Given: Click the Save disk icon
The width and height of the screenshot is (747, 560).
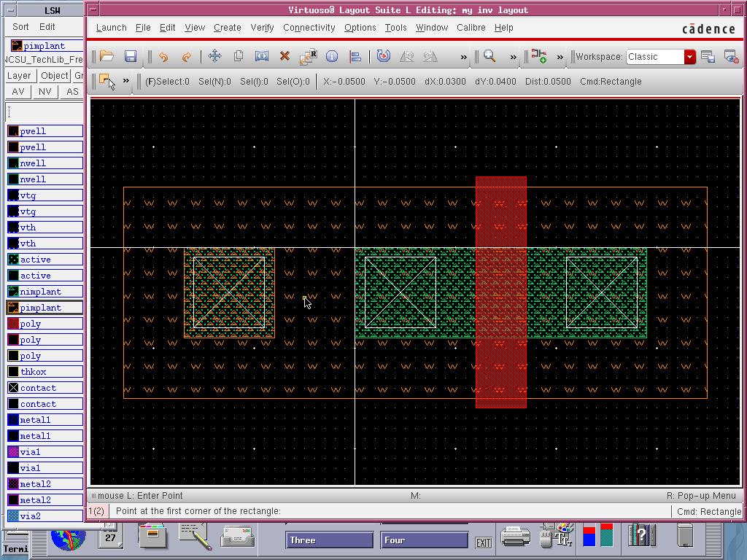Looking at the screenshot, I should click(x=130, y=56).
